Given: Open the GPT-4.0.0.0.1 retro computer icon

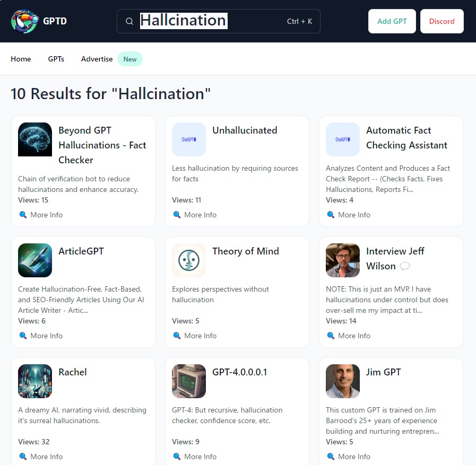Looking at the screenshot, I should click(x=189, y=381).
